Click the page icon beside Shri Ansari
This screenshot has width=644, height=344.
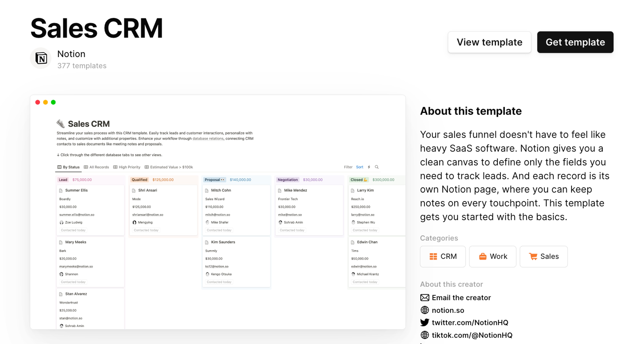click(134, 191)
